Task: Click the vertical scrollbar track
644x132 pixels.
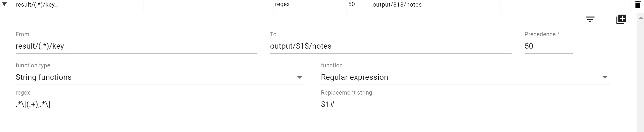Action: pos(641,75)
